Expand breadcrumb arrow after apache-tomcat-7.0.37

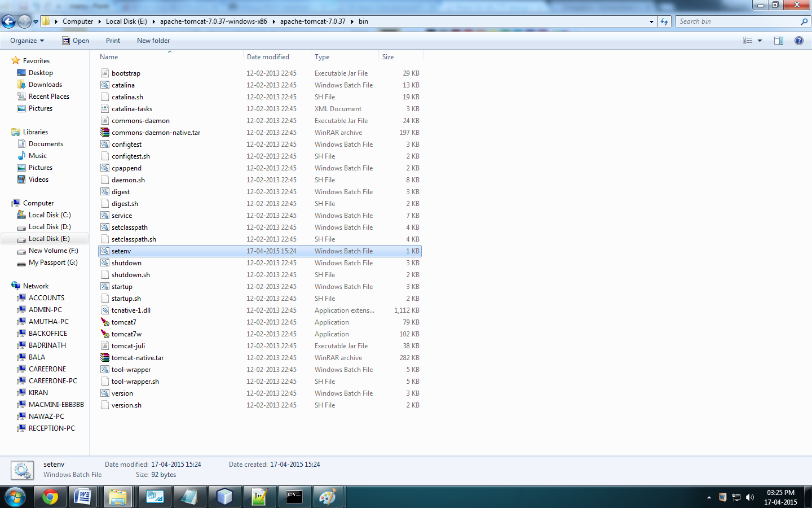coord(352,21)
